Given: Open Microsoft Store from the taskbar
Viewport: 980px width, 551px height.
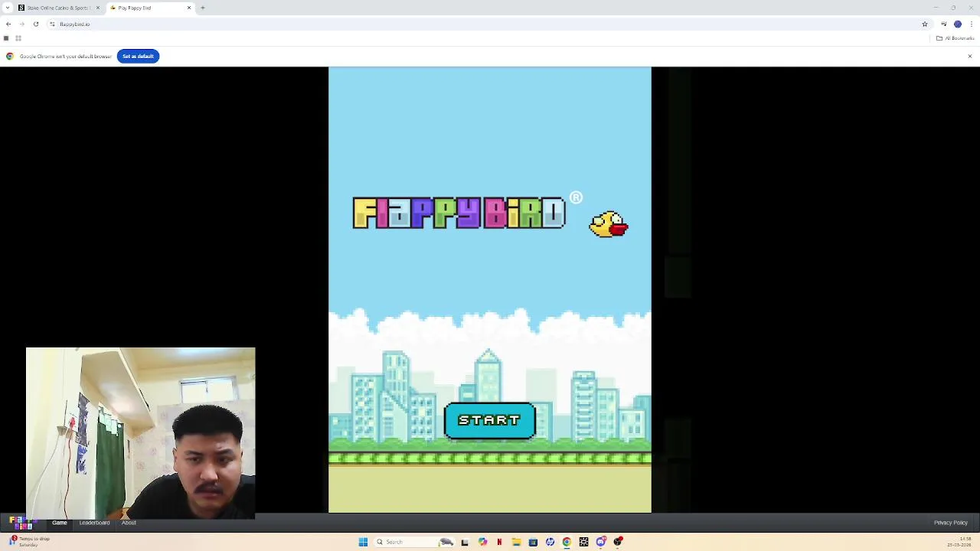Looking at the screenshot, I should 533,542.
